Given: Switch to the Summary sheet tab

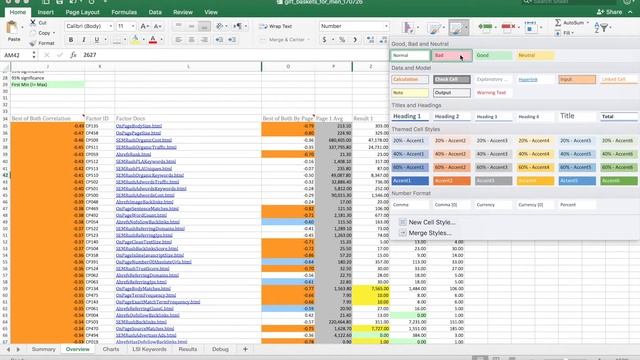Looking at the screenshot, I should click(43, 349).
